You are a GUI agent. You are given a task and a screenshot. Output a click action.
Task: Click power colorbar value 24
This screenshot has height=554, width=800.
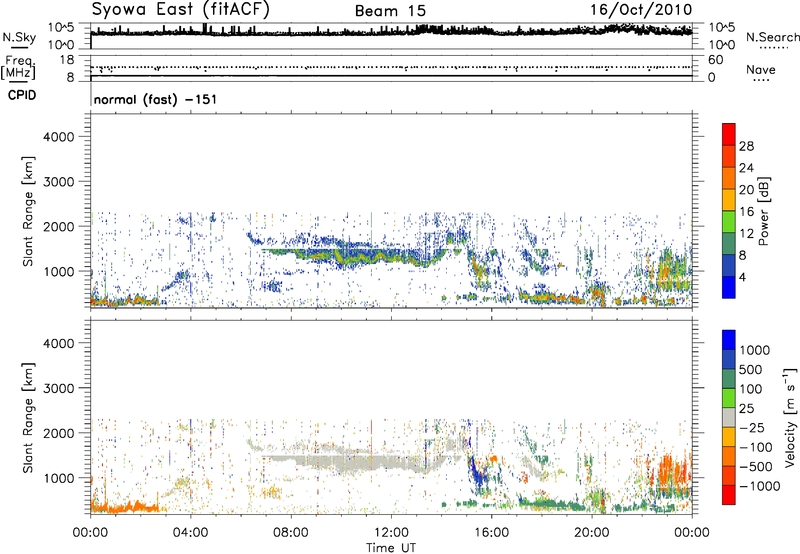click(746, 168)
